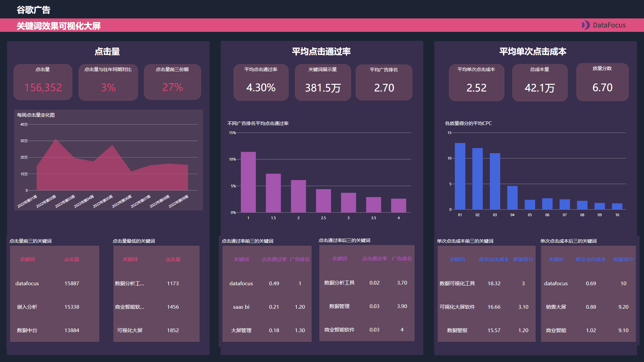Click the 可视化大屏 row with 1852
Image resolution: width=644 pixels, height=362 pixels.
point(156,330)
